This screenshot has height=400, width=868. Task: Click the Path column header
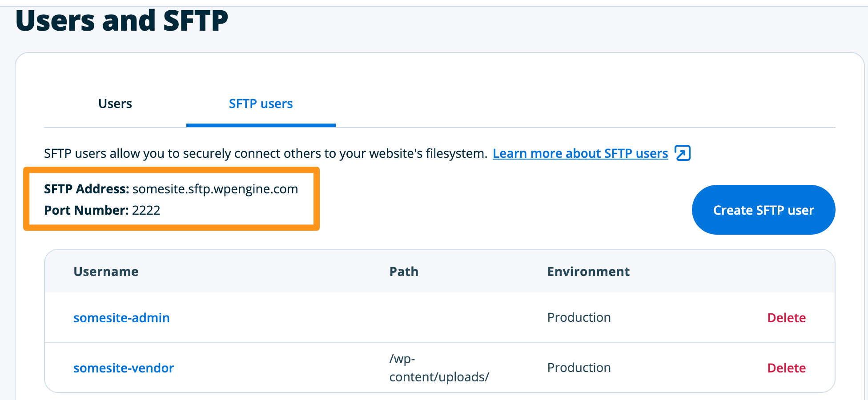[404, 272]
